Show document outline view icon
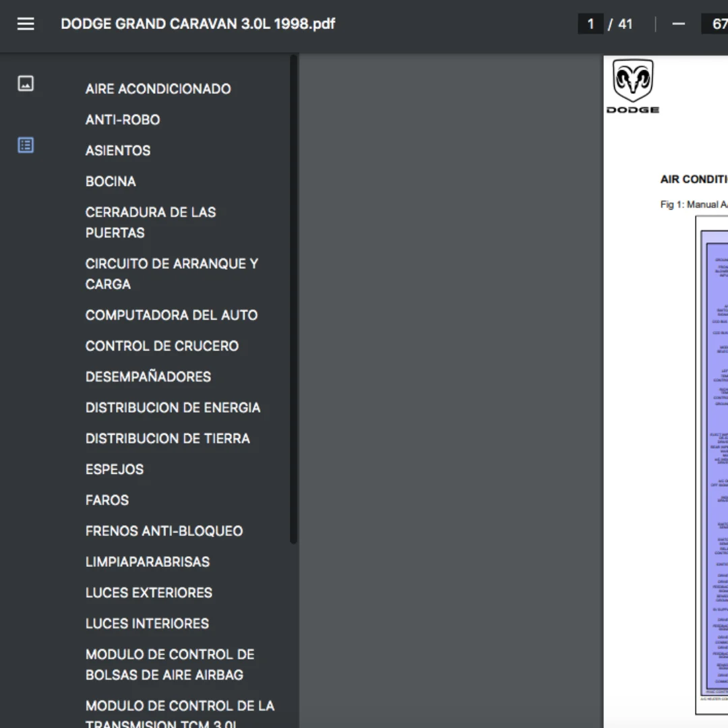The height and width of the screenshot is (728, 728). pos(26,146)
